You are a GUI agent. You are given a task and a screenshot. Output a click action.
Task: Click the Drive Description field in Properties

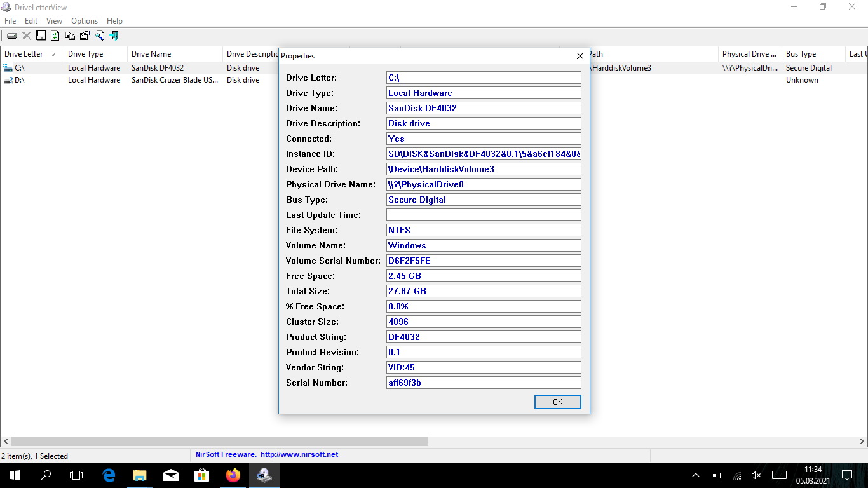point(484,123)
